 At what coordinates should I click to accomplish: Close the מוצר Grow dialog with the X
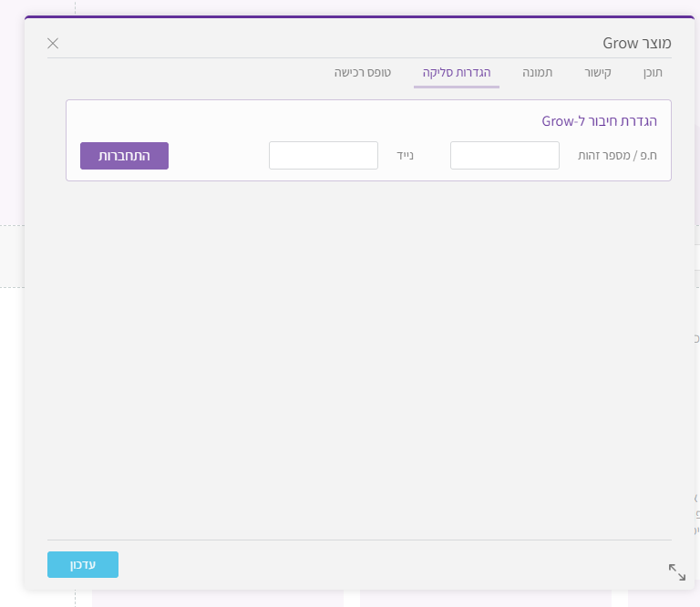(x=53, y=44)
